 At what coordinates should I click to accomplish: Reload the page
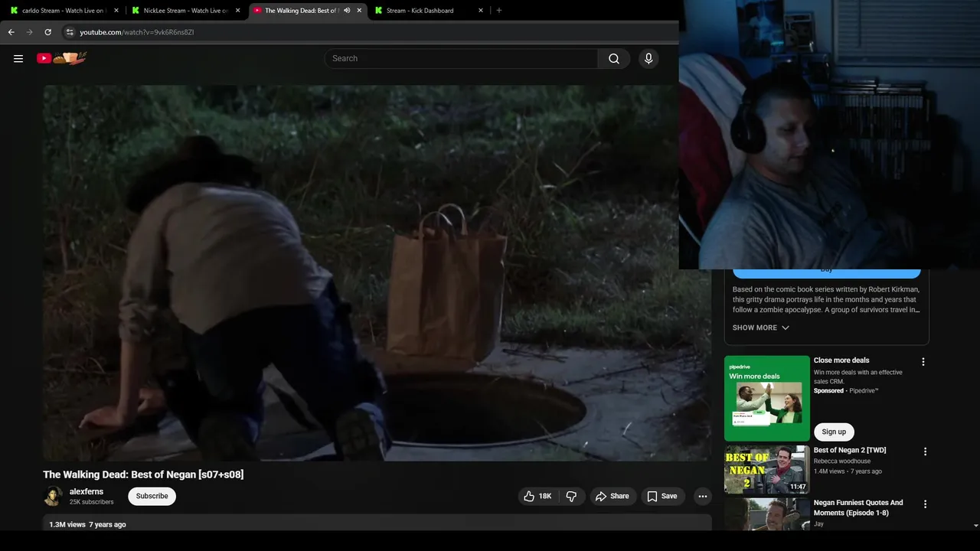click(x=47, y=32)
